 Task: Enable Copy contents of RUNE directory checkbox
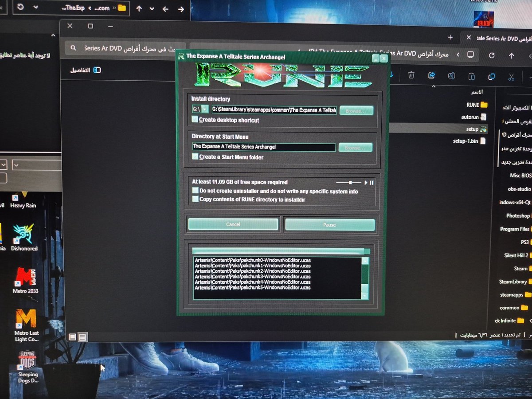(x=195, y=199)
